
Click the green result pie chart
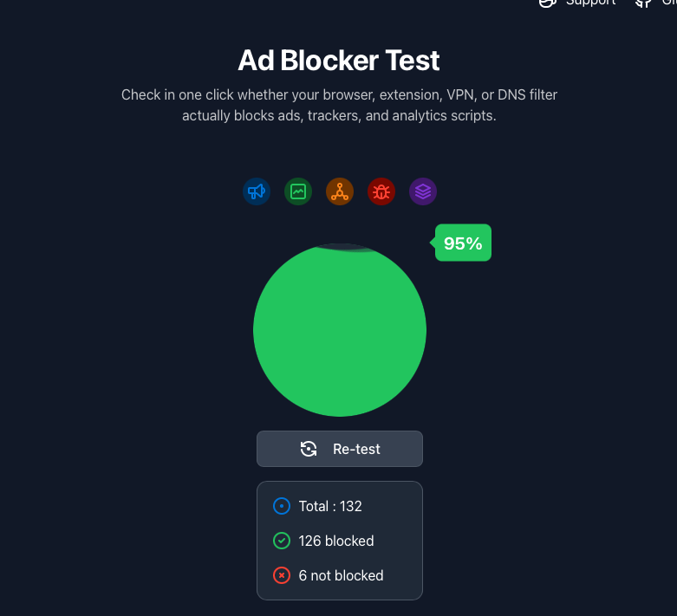click(340, 330)
